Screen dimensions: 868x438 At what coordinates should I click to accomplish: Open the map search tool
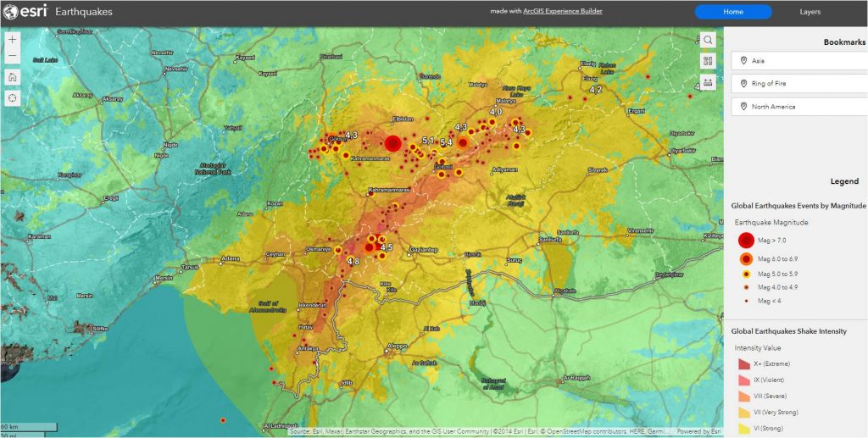pos(708,40)
